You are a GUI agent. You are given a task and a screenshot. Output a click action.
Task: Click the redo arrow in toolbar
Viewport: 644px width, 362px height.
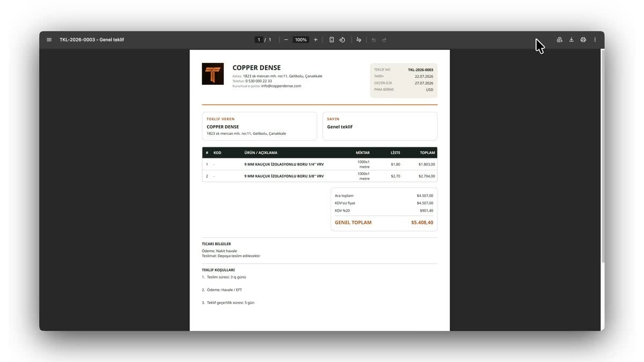tap(384, 40)
